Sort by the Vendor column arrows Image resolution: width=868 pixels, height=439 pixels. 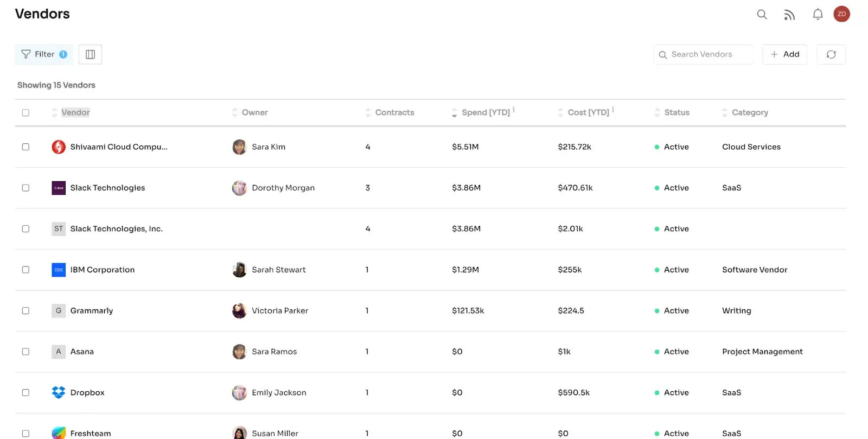point(54,112)
